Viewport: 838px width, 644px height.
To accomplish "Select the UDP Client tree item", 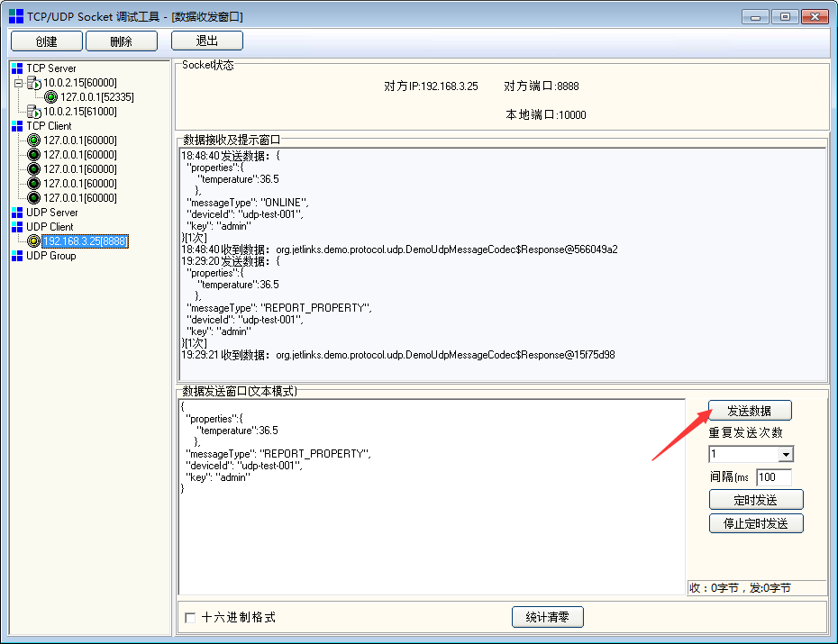I will 50,227.
